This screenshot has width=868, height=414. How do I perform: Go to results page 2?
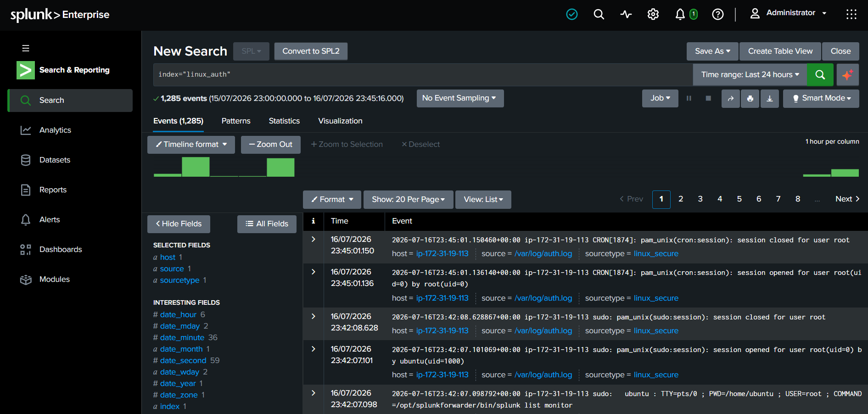(x=681, y=199)
